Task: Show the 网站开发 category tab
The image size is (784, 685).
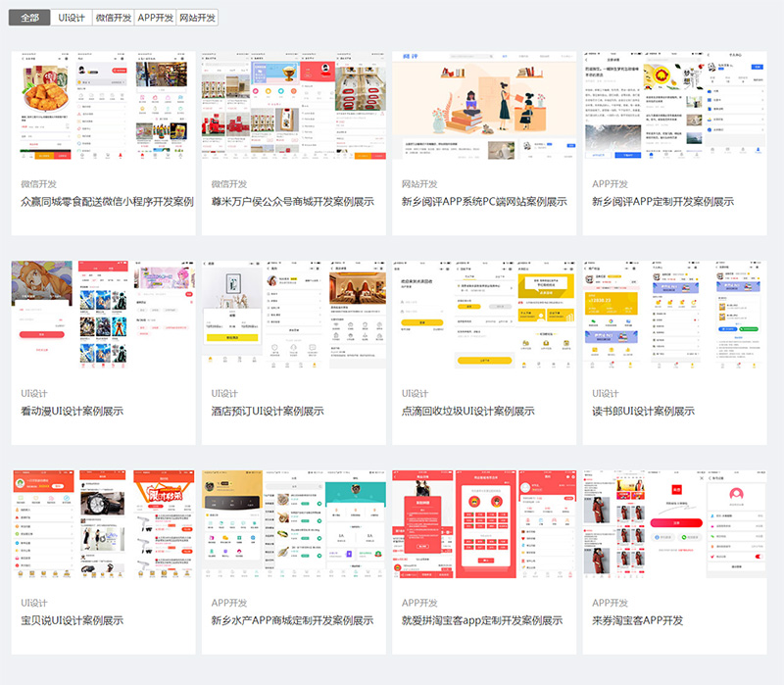Action: (197, 18)
